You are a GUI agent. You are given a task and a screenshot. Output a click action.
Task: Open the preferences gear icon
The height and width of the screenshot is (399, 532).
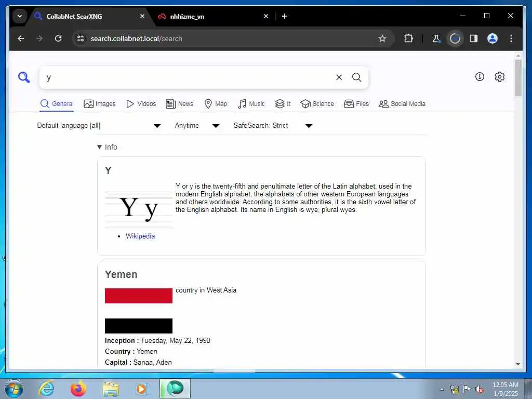click(499, 77)
